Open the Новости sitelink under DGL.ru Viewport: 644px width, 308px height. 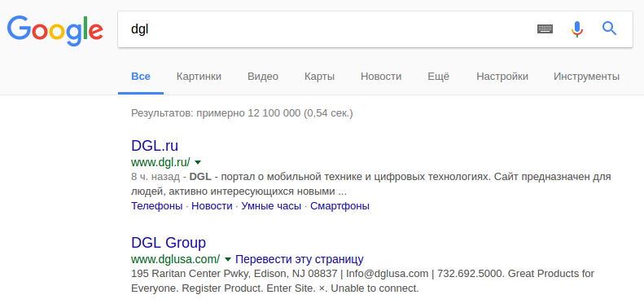coord(212,206)
